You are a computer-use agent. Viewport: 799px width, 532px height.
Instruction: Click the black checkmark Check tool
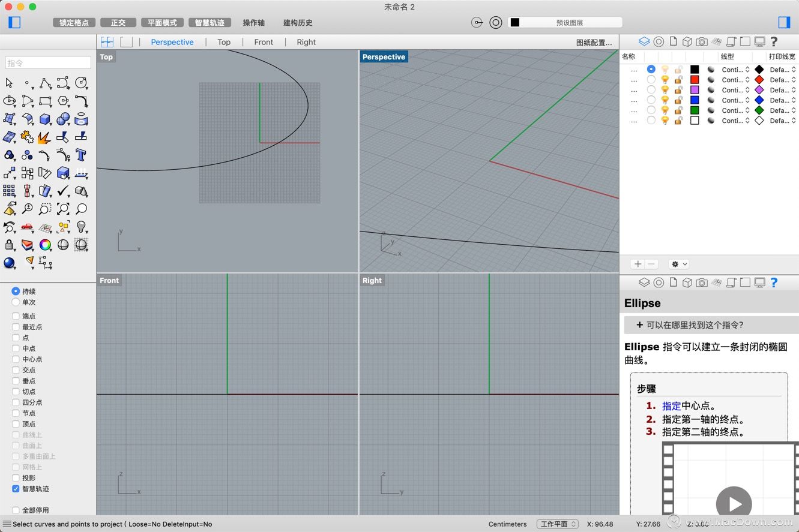(x=63, y=191)
